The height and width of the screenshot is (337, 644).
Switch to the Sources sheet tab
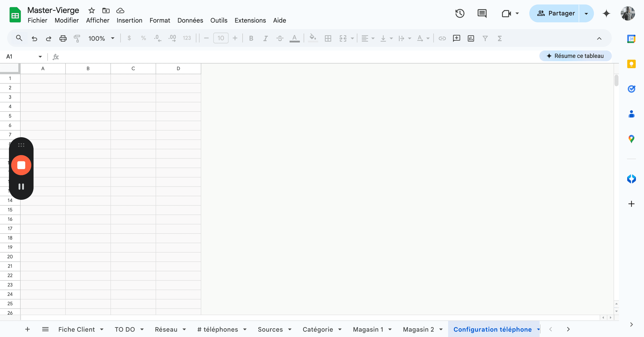(270, 329)
